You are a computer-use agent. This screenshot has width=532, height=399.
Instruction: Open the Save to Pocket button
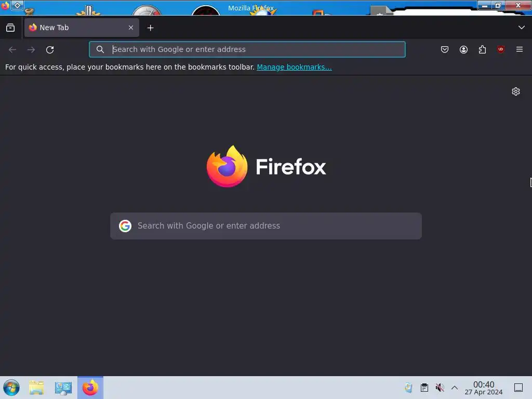pyautogui.click(x=445, y=49)
